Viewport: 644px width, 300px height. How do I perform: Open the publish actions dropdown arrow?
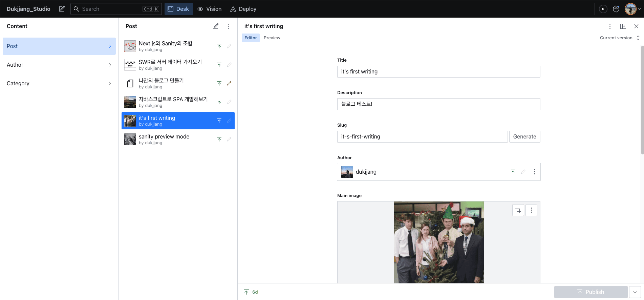(x=635, y=292)
